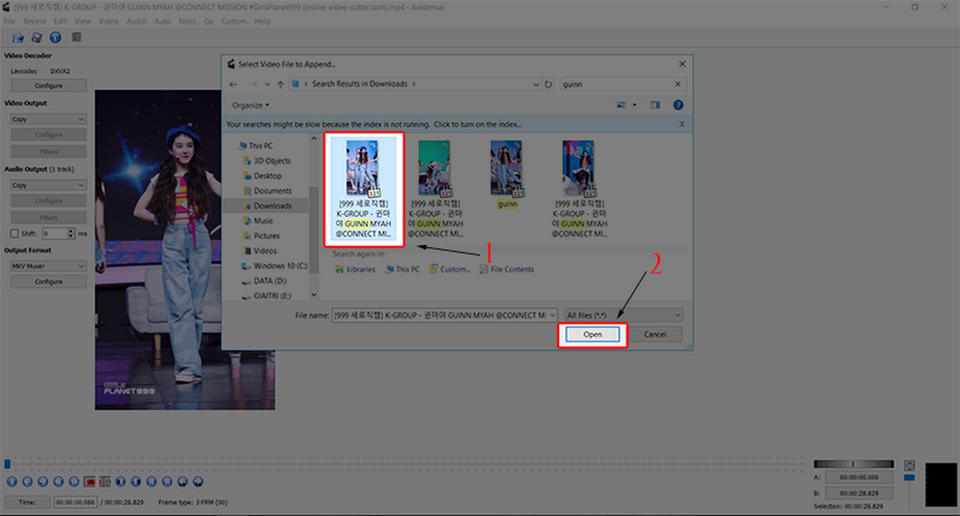The width and height of the screenshot is (960, 516).
Task: Search again in File Contents
Action: click(507, 269)
